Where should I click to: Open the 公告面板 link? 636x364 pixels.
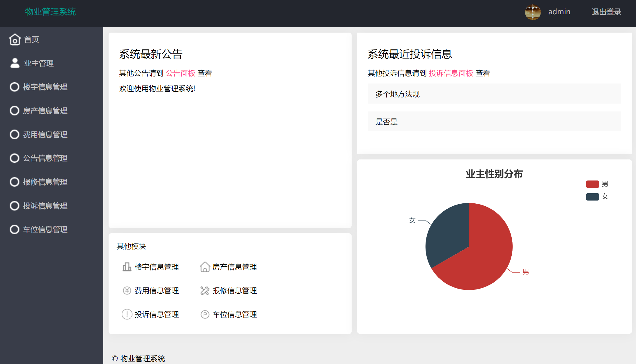180,73
